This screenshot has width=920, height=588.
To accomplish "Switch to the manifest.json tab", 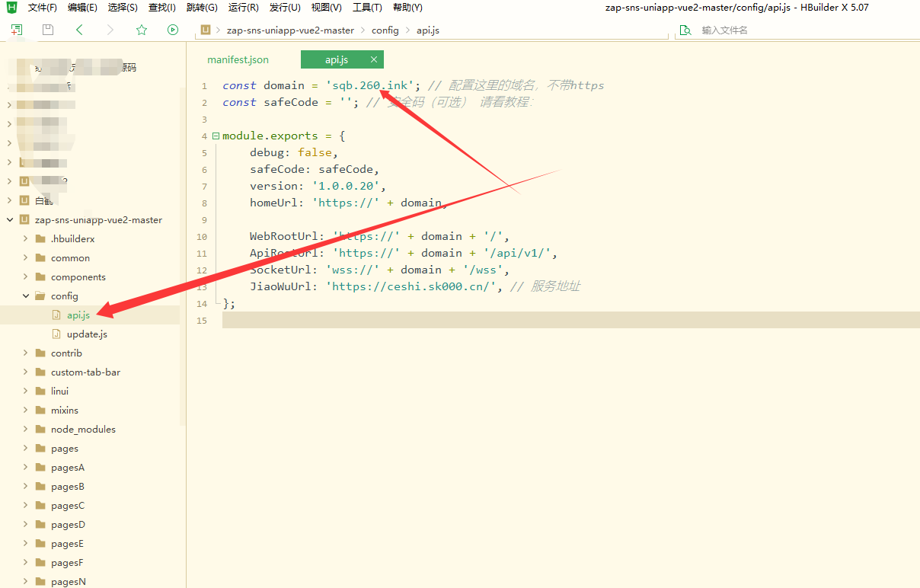I will (x=238, y=59).
